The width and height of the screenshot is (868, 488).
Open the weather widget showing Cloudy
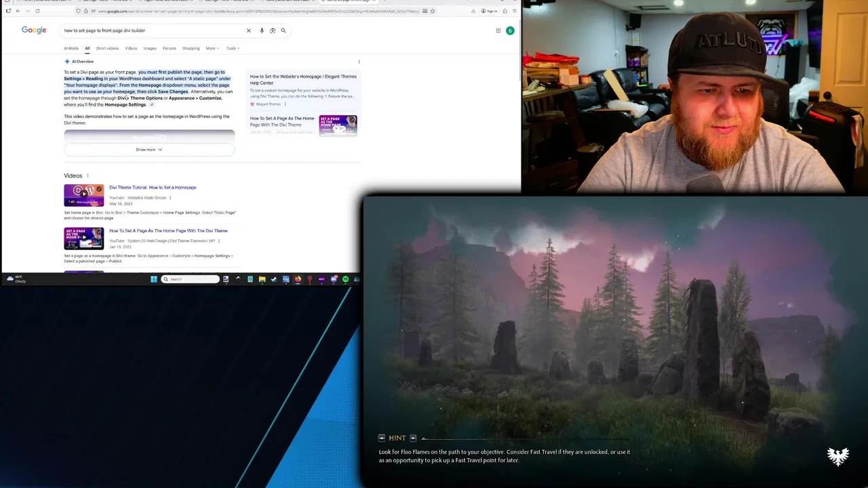[16, 279]
